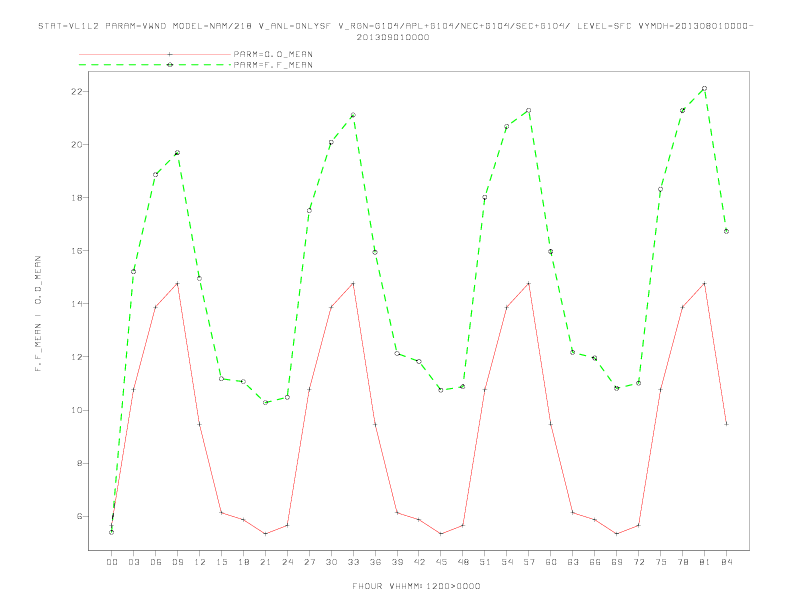The height and width of the screenshot is (612, 792).
Task: Click y-axis tick value 16
Action: [77, 250]
